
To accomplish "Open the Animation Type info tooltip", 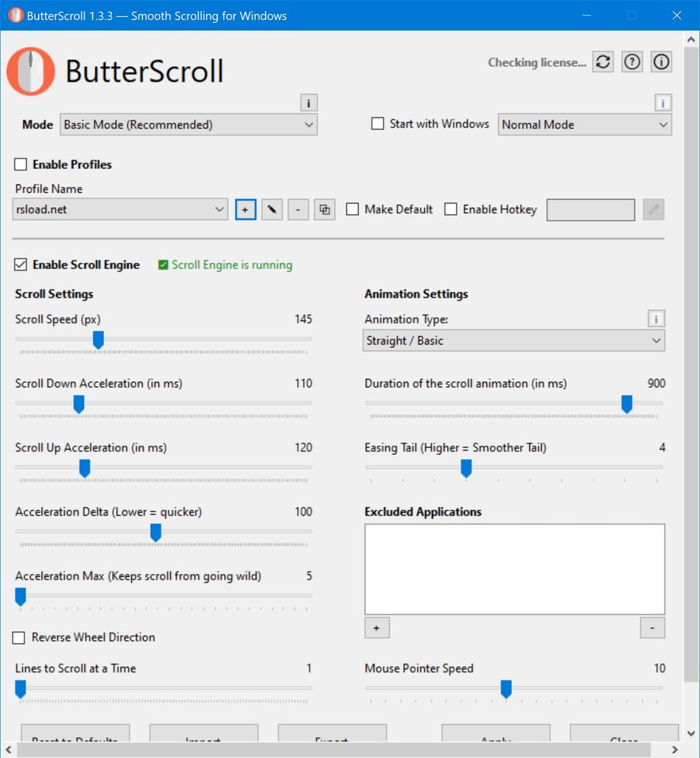I will 655,318.
